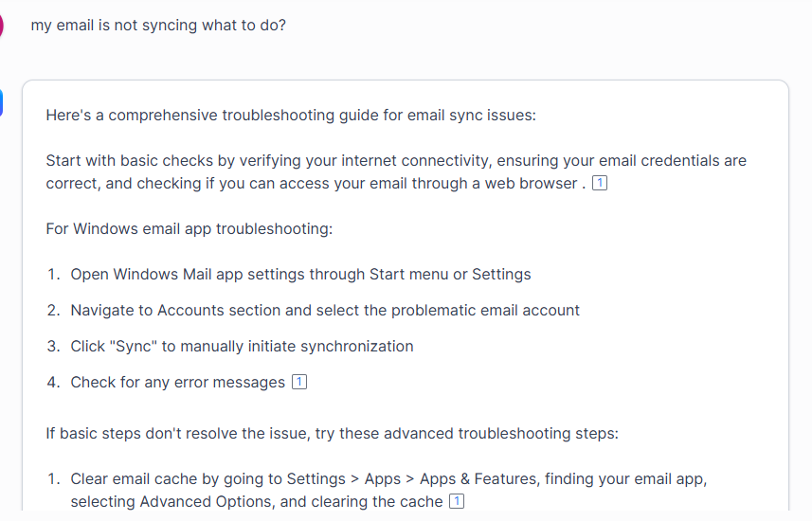Click list number 4 before Check for errors
The image size is (812, 521).
(53, 382)
